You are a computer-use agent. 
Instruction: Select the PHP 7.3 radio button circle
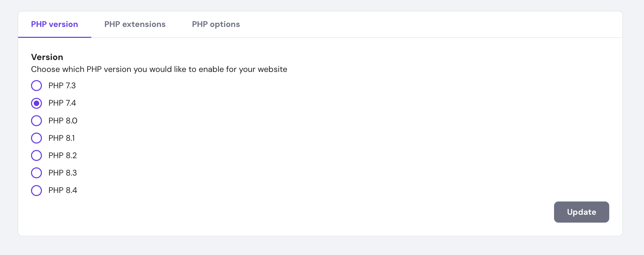click(x=36, y=86)
